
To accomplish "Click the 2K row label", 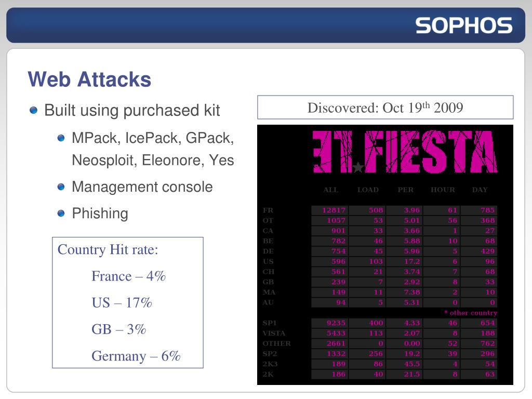I will click(x=268, y=374).
